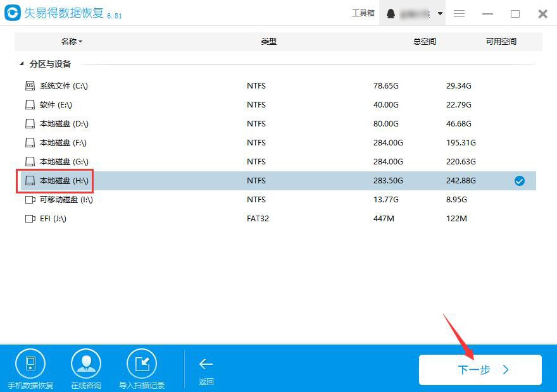Select 可移动磁盘 (I:\) row

pyautogui.click(x=278, y=200)
